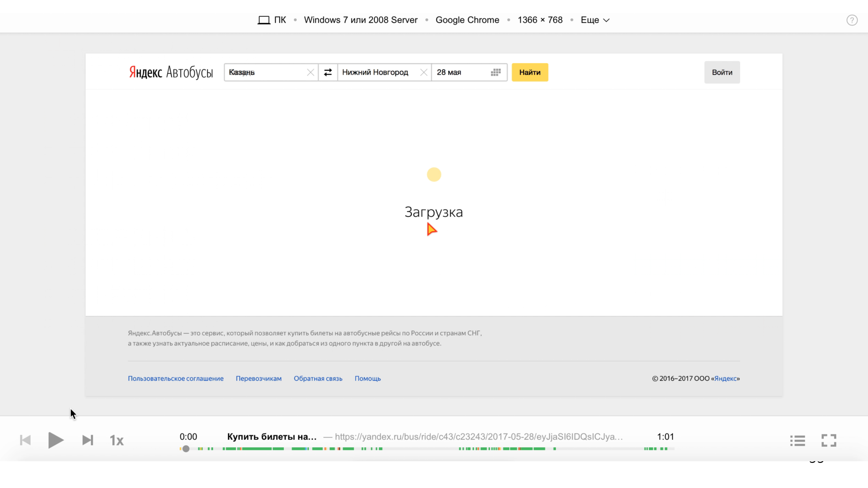Open the Яндекс Автобусы logo
The height and width of the screenshot is (488, 868).
[x=171, y=72]
